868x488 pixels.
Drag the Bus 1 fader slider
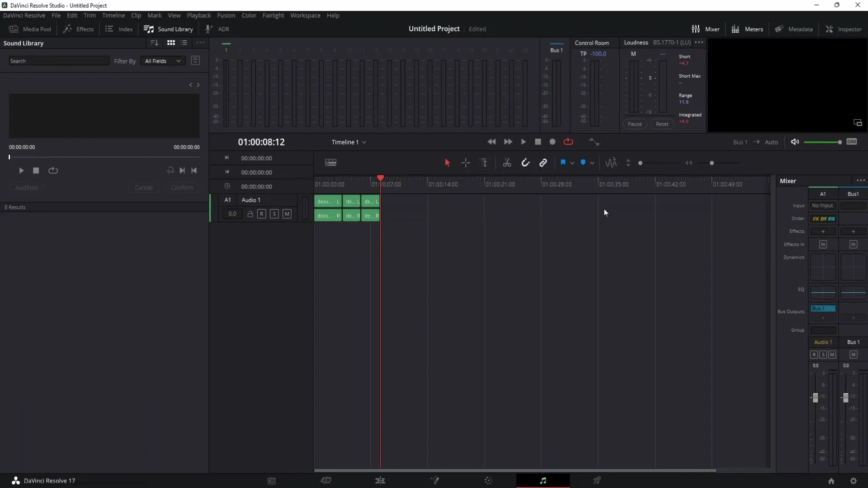coord(845,398)
